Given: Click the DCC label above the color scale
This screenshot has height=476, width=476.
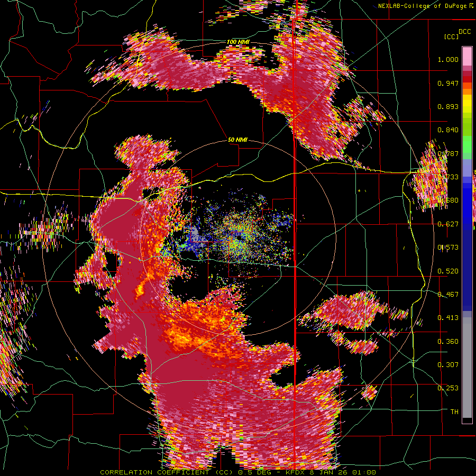Looking at the screenshot, I should pos(464,32).
